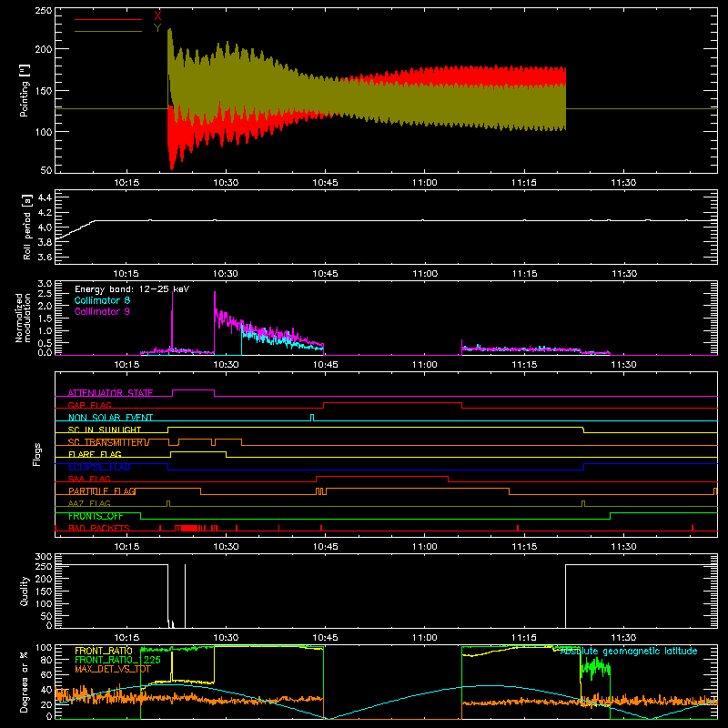Click the Quality axis title
Image resolution: width=728 pixels, height=728 pixels.
(25, 591)
